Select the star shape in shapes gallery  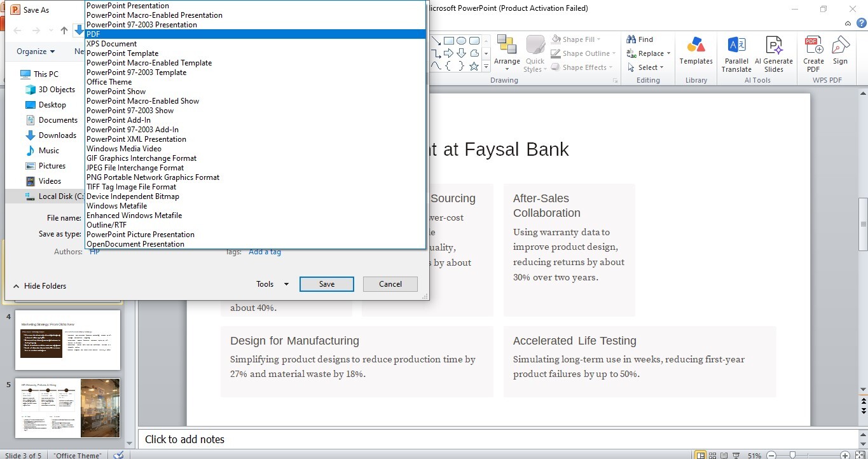click(474, 66)
